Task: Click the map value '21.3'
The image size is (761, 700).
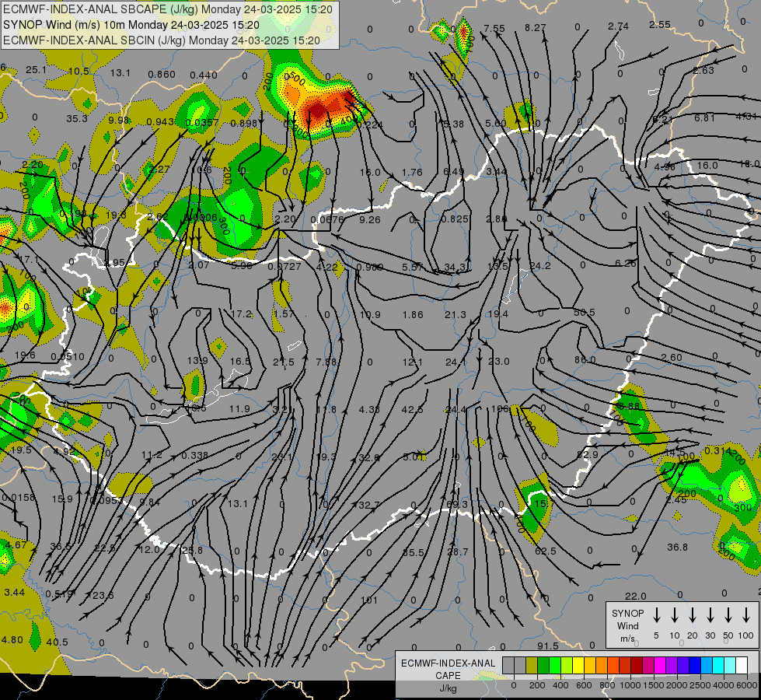Action: [x=456, y=315]
